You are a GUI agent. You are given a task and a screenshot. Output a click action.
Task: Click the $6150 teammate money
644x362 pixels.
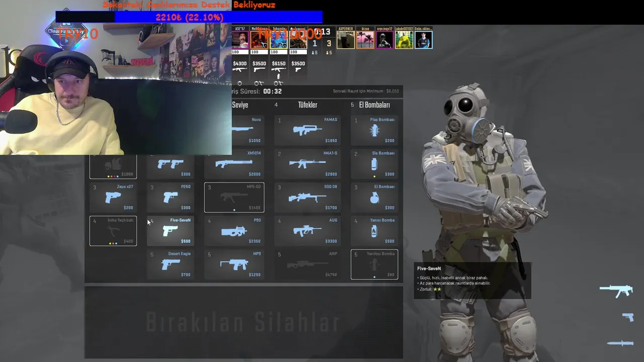[x=279, y=63]
